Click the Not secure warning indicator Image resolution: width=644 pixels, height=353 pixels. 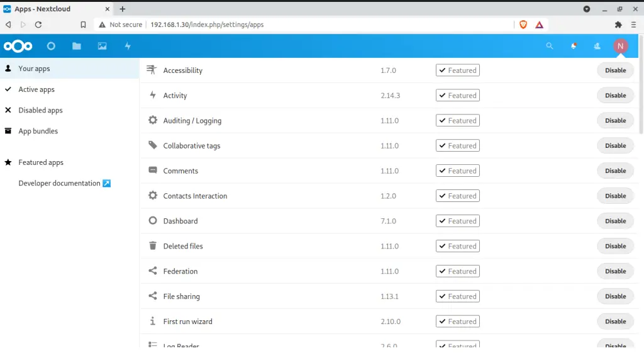coord(120,25)
